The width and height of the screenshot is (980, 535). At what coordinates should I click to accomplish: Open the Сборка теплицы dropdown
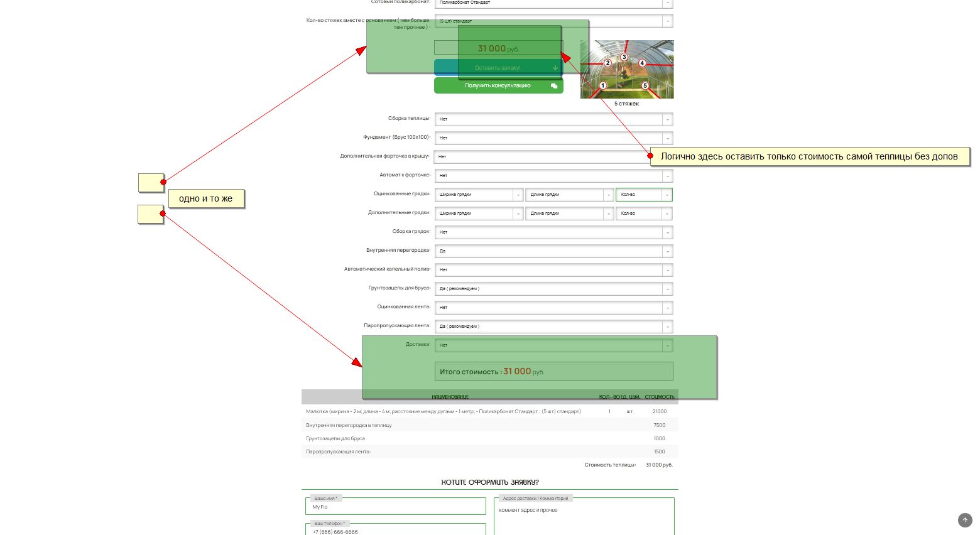pos(553,119)
